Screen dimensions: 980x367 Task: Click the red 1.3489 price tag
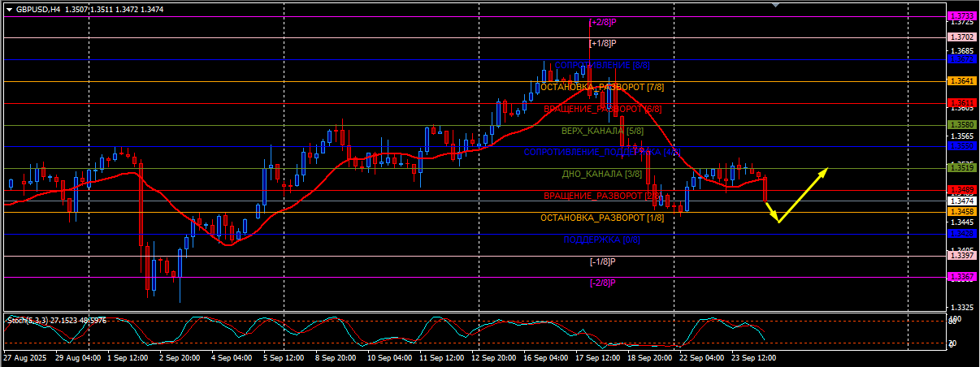tap(962, 190)
